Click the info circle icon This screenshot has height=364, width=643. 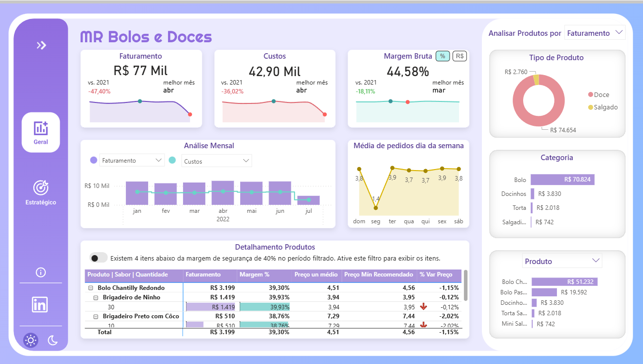(41, 272)
